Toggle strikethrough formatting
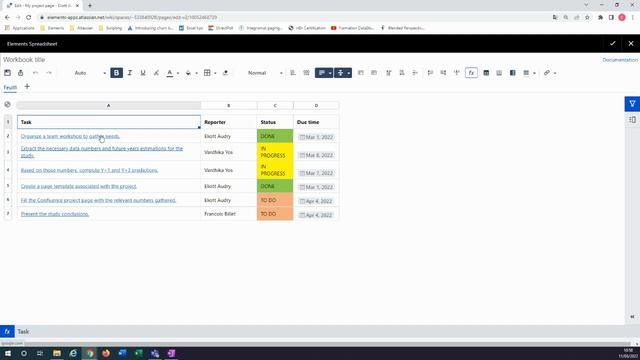This screenshot has height=360, width=640. [156, 73]
